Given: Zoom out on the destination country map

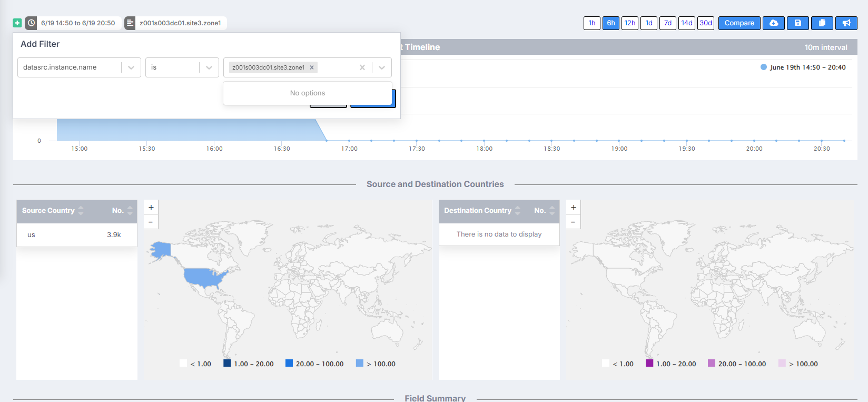Looking at the screenshot, I should pyautogui.click(x=573, y=222).
